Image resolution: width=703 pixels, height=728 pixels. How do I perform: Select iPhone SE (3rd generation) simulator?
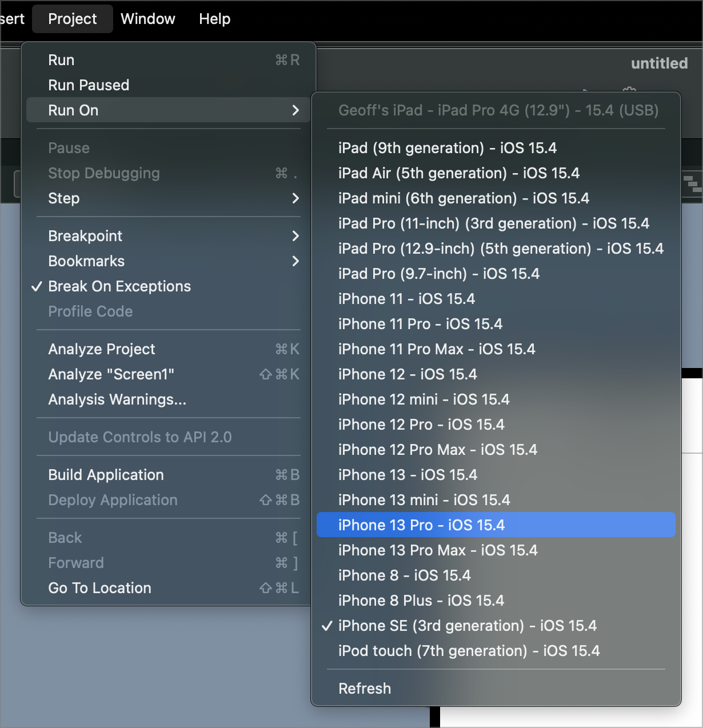pyautogui.click(x=467, y=626)
